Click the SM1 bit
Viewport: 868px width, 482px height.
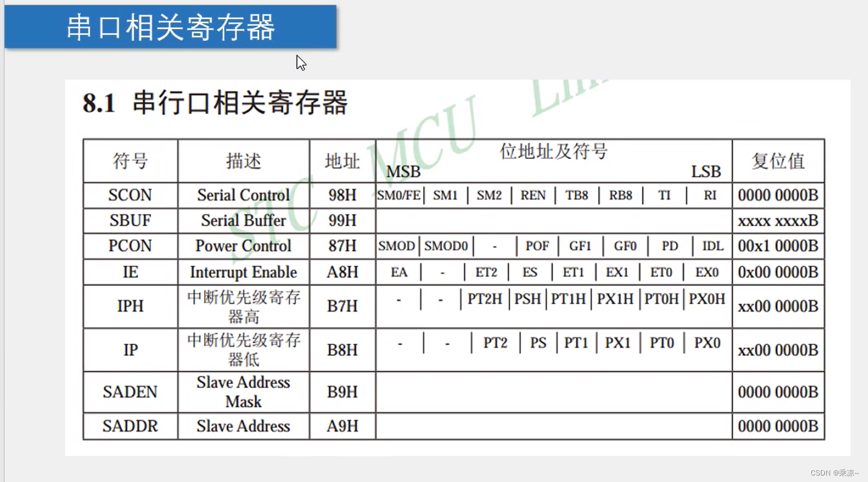coord(445,196)
